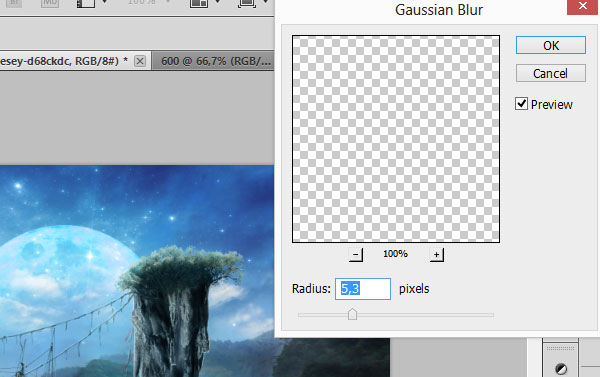The width and height of the screenshot is (600, 377).
Task: Click the Radius slider handle
Action: tap(352, 314)
